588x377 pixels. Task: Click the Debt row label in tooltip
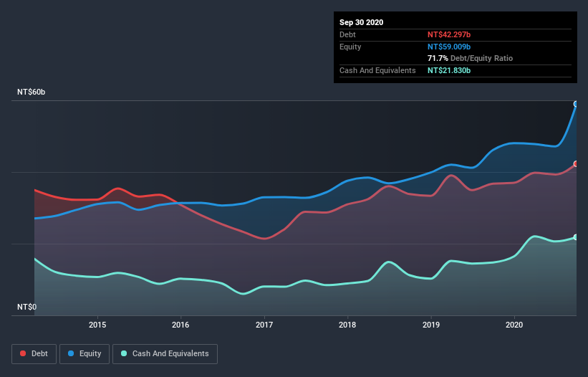point(347,34)
